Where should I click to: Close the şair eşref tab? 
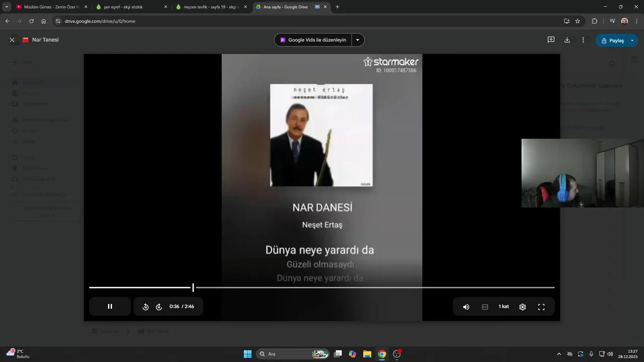(x=166, y=7)
